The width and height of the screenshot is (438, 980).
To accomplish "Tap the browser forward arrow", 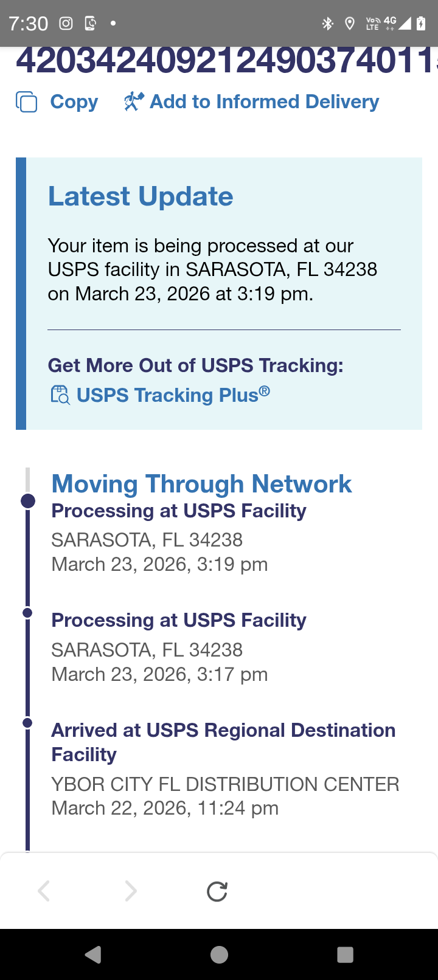I will (130, 891).
